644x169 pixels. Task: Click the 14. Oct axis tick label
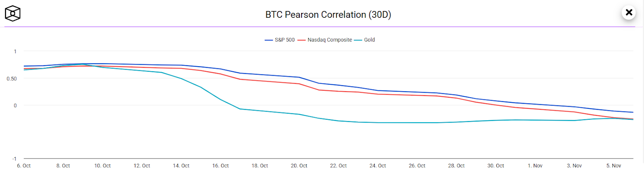click(181, 166)
